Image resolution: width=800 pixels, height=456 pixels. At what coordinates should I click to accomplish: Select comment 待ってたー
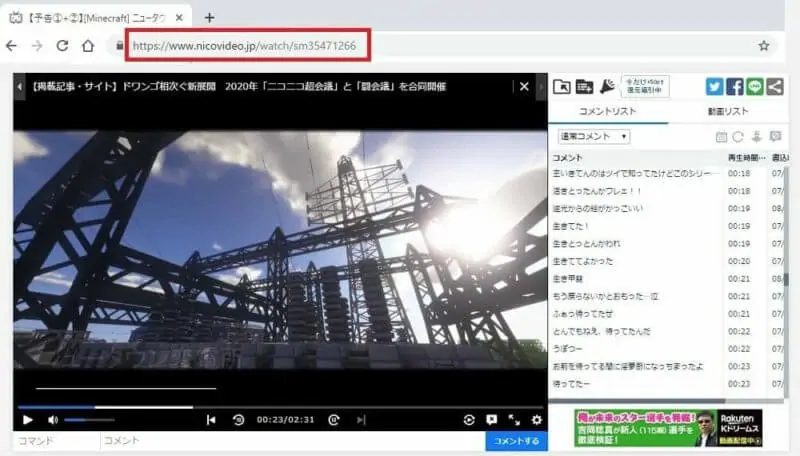click(571, 384)
